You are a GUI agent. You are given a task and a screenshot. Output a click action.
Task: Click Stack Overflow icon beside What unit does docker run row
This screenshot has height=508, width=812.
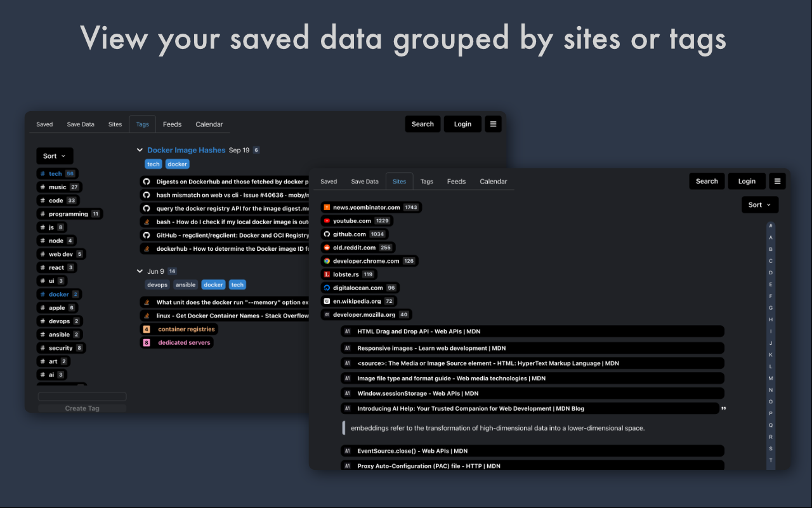click(x=146, y=302)
